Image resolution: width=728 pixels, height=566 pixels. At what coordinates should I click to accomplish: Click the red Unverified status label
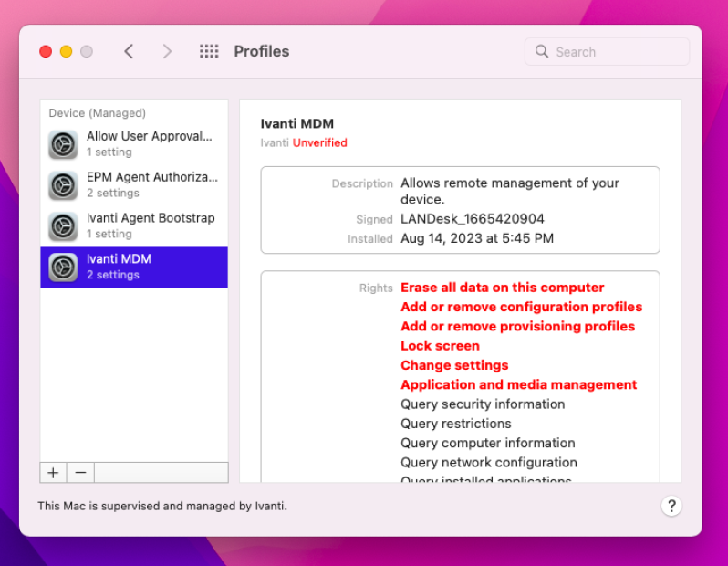319,142
